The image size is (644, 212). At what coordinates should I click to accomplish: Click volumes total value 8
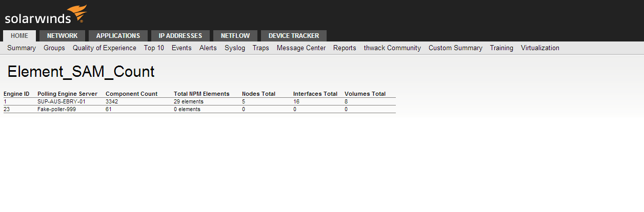[x=346, y=101]
